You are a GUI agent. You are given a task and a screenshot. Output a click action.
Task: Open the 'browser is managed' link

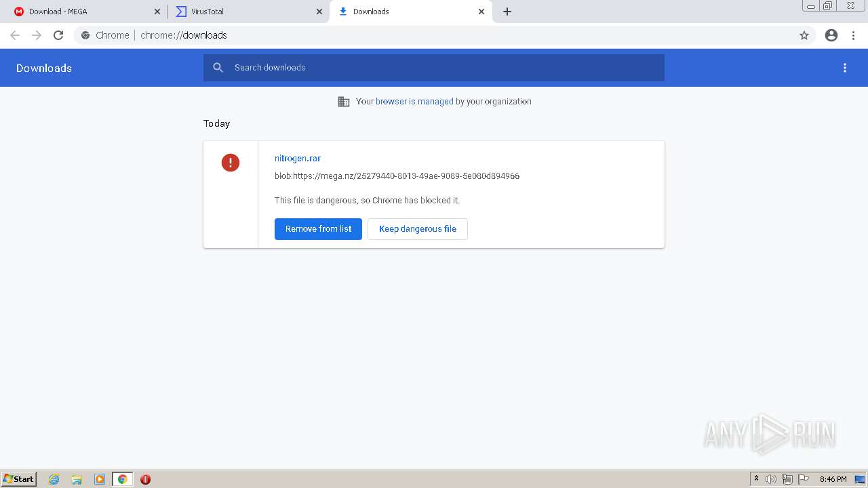pyautogui.click(x=414, y=102)
